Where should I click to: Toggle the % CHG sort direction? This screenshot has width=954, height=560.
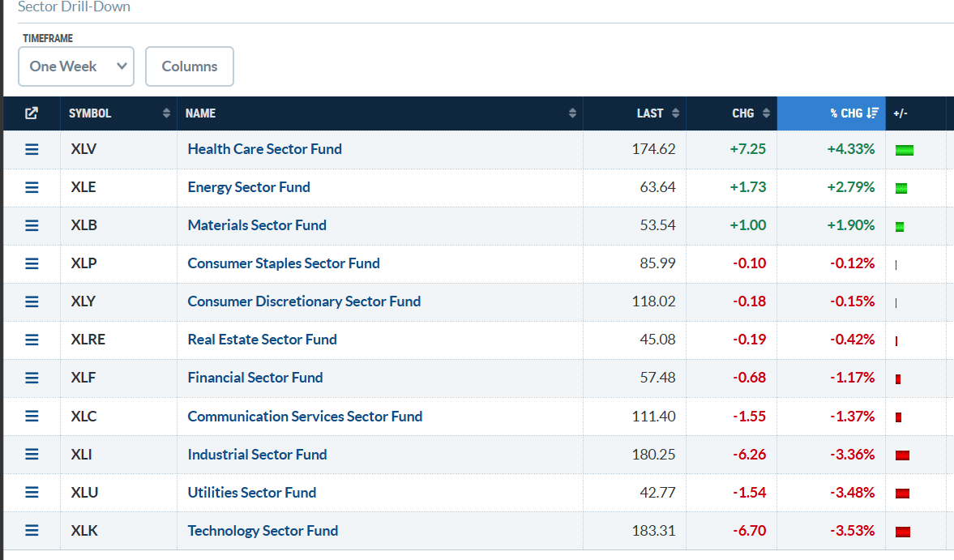click(831, 113)
